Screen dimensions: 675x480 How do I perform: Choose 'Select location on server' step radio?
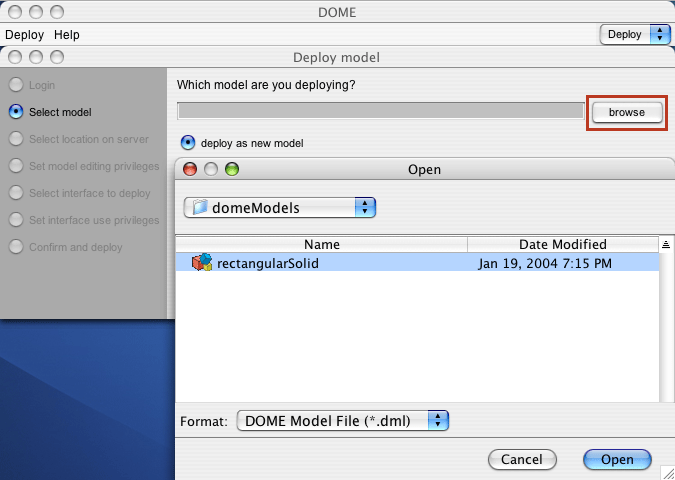[x=16, y=139]
